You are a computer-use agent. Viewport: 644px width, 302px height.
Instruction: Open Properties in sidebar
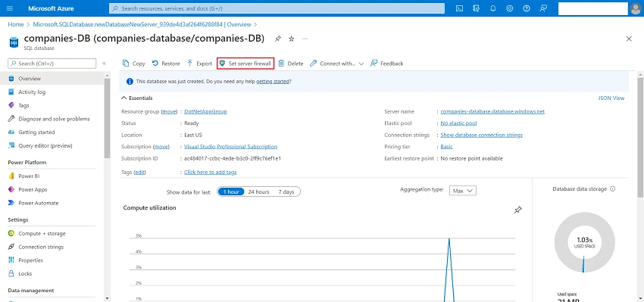pyautogui.click(x=52, y=260)
